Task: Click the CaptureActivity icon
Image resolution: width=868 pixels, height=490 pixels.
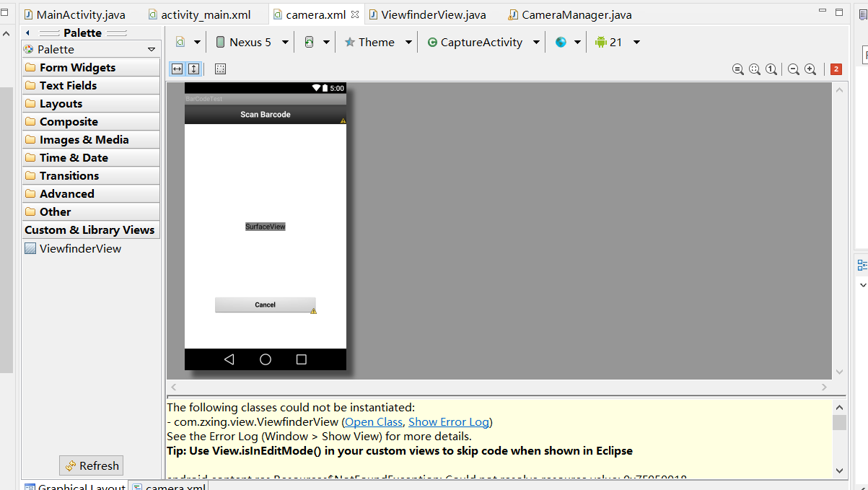Action: click(432, 43)
